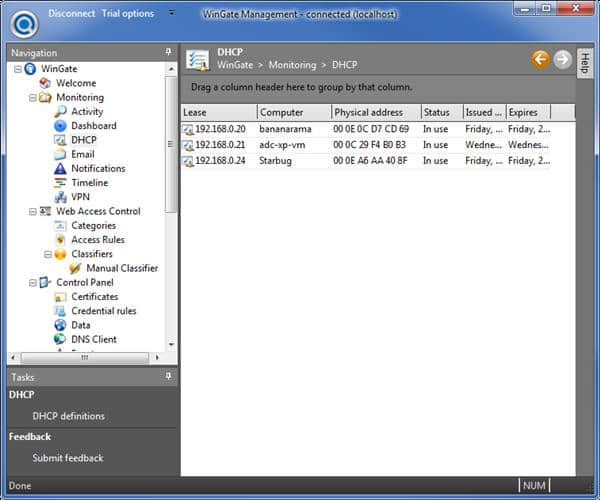This screenshot has height=500, width=600.
Task: Collapse the Monitoring tree node
Action: 33,98
